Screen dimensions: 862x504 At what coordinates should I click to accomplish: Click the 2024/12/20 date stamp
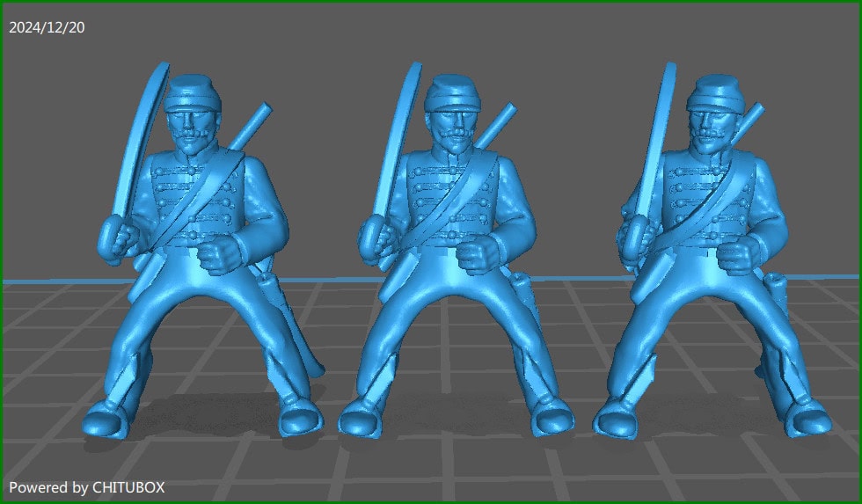47,27
